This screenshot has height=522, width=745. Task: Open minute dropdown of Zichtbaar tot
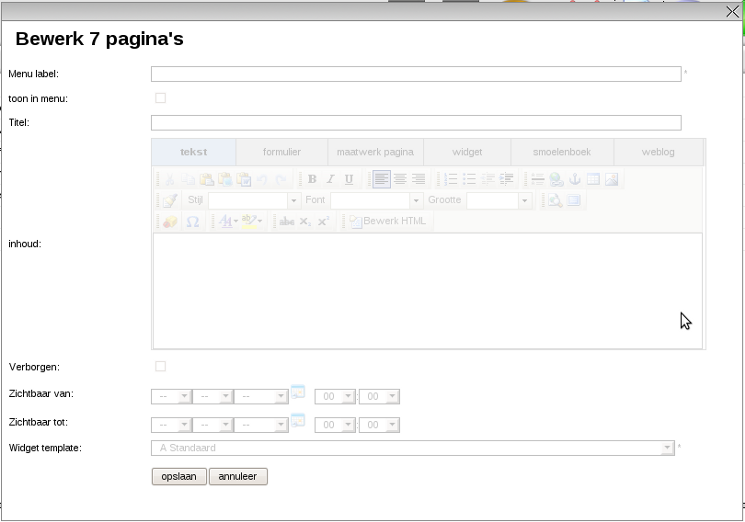pyautogui.click(x=379, y=425)
